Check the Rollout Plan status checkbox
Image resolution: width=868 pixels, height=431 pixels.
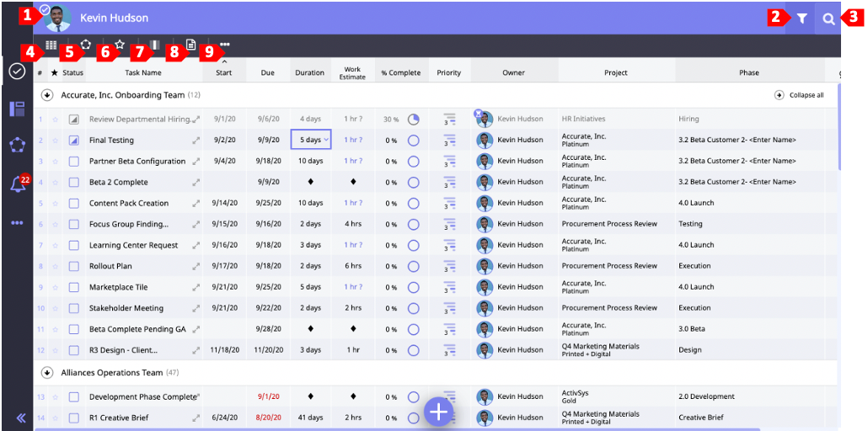(74, 267)
